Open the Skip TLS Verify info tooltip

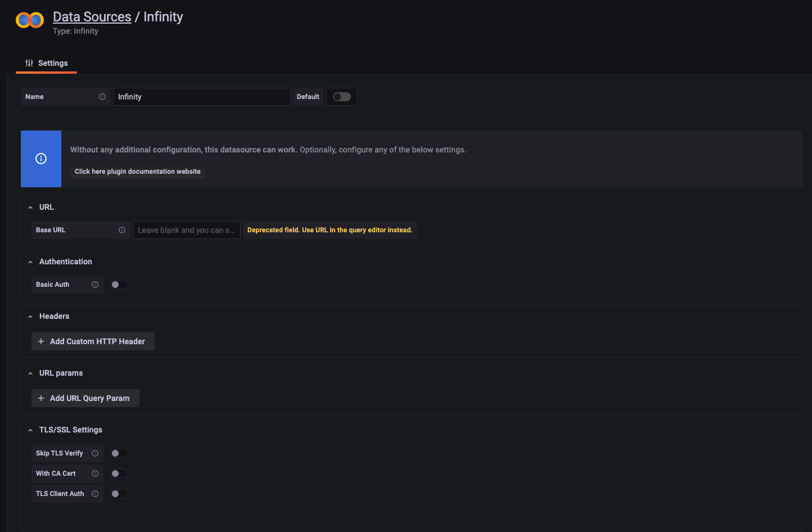click(x=95, y=453)
